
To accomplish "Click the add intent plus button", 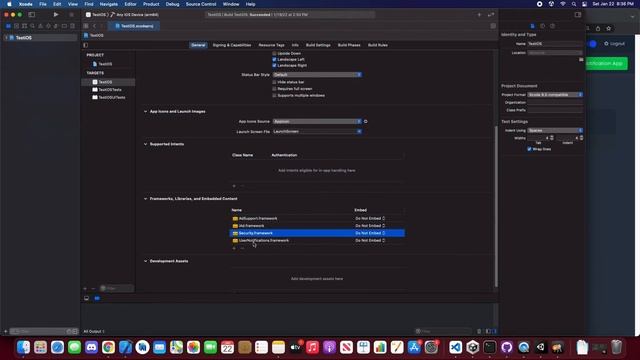I will click(234, 186).
